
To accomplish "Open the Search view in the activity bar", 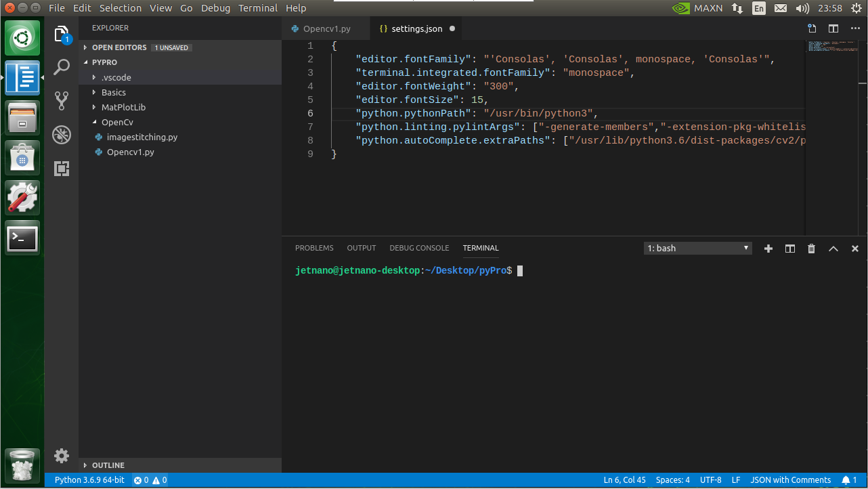I will click(62, 67).
